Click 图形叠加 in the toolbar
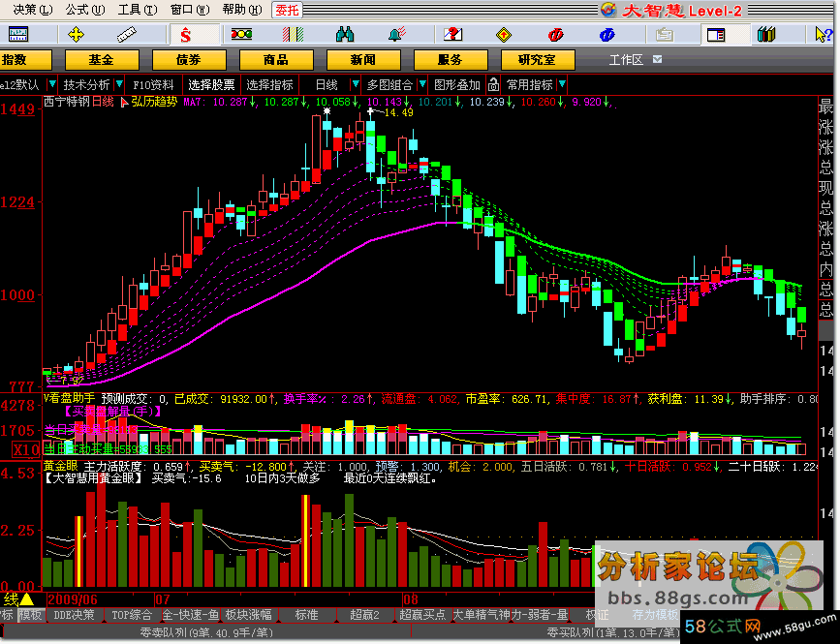This screenshot has height=644, width=840. (457, 85)
